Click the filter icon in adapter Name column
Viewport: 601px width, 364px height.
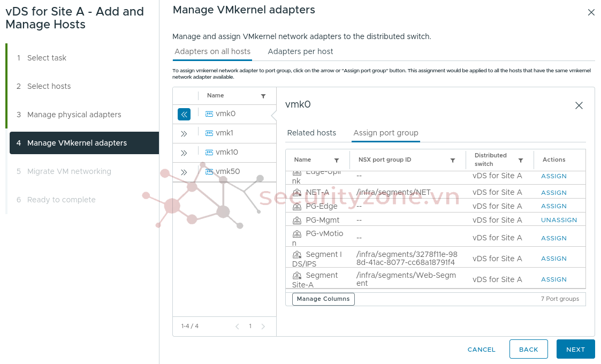point(263,96)
